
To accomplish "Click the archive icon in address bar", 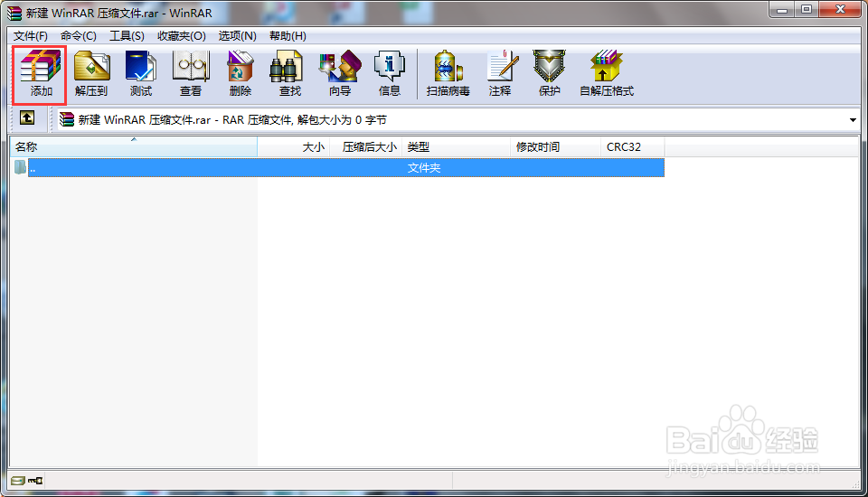I will (66, 119).
